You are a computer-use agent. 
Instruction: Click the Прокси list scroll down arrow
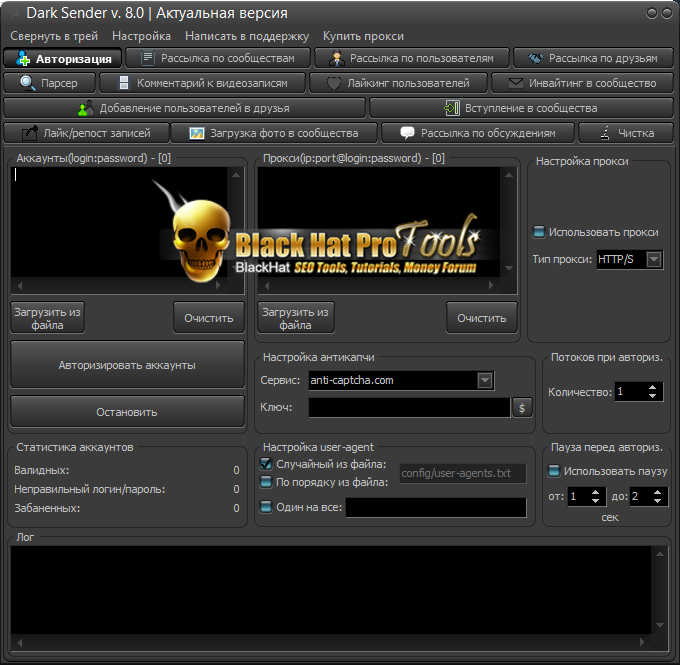[x=509, y=268]
